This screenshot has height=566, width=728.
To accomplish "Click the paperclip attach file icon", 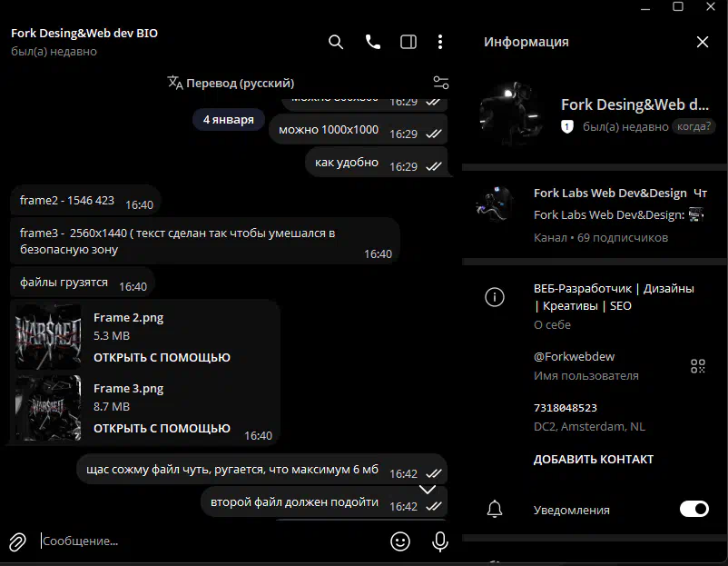I will 17,541.
